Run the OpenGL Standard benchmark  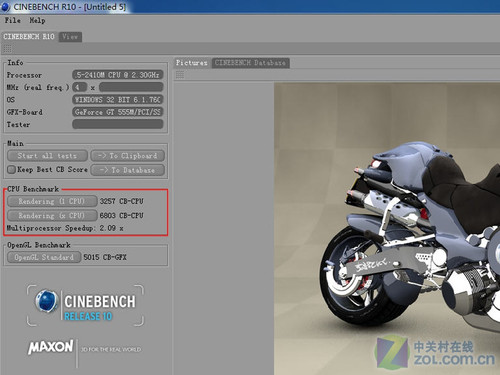click(44, 257)
